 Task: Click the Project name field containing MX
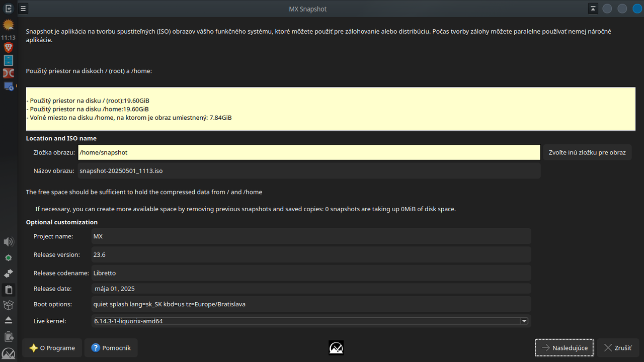[x=311, y=236]
